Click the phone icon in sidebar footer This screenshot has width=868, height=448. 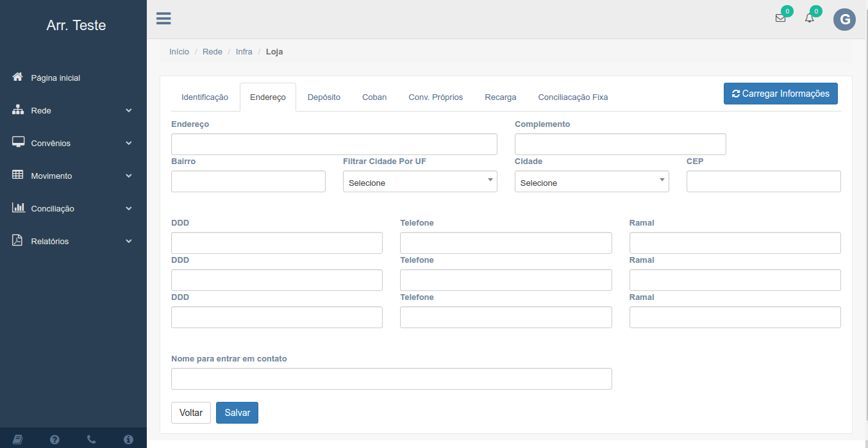[92, 439]
